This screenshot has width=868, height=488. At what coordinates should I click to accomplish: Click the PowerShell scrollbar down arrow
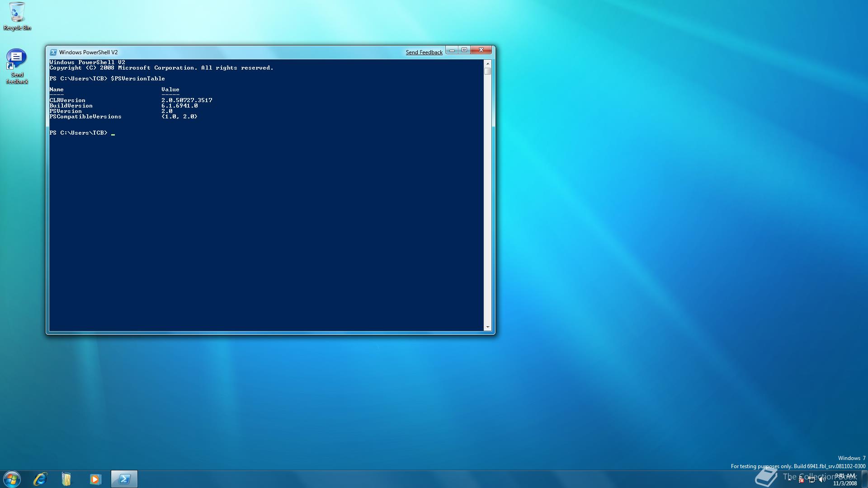tap(487, 327)
